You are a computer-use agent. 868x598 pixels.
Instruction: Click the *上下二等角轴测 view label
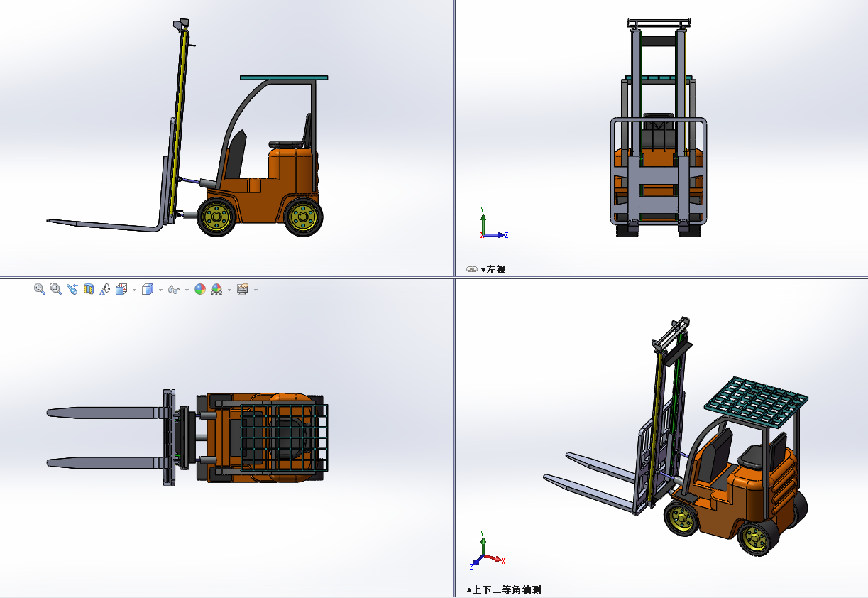pos(504,589)
